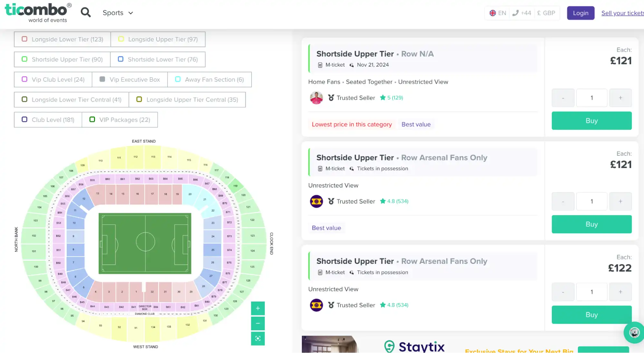644x353 pixels.
Task: Check the Shortside Upper Tier (90) filter
Action: coord(24,59)
